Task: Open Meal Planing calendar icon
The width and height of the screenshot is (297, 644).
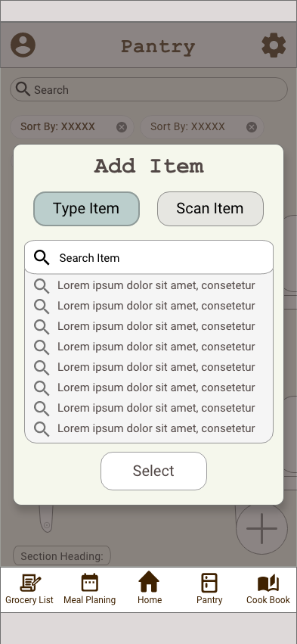Action: pyautogui.click(x=89, y=583)
